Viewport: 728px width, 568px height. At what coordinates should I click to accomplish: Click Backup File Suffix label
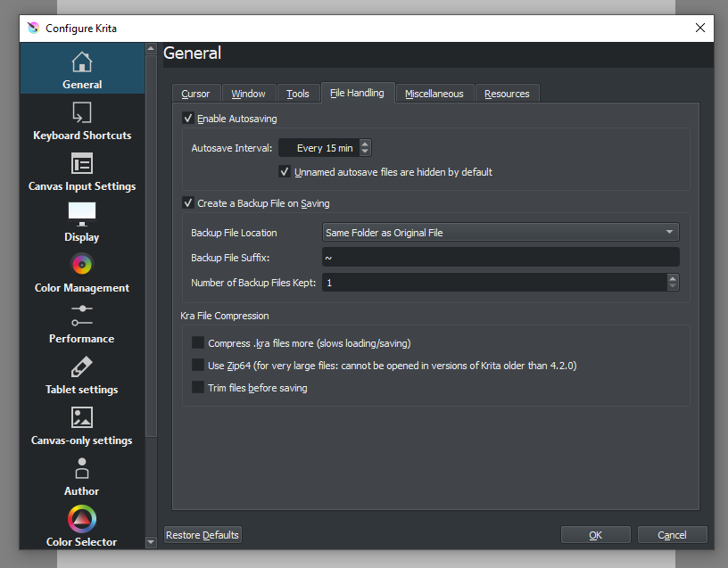[x=230, y=258]
